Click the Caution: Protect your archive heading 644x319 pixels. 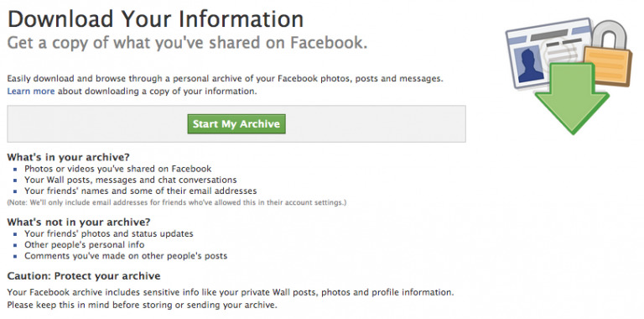point(84,276)
